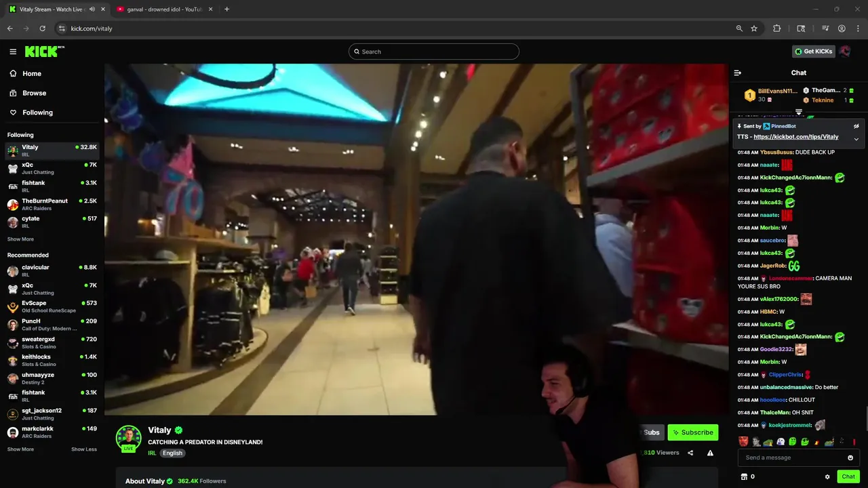The image size is (868, 488).
Task: Open chat settings gear icon
Action: [827, 476]
